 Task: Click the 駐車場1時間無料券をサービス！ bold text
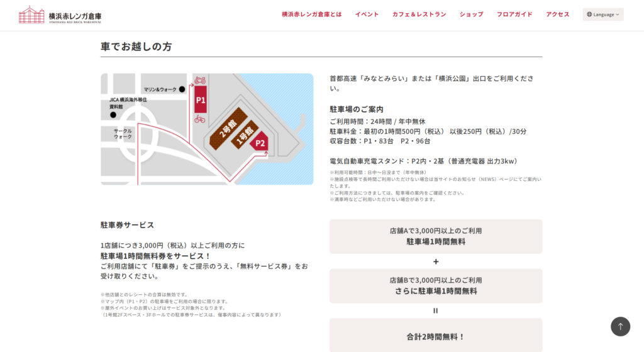(156, 256)
